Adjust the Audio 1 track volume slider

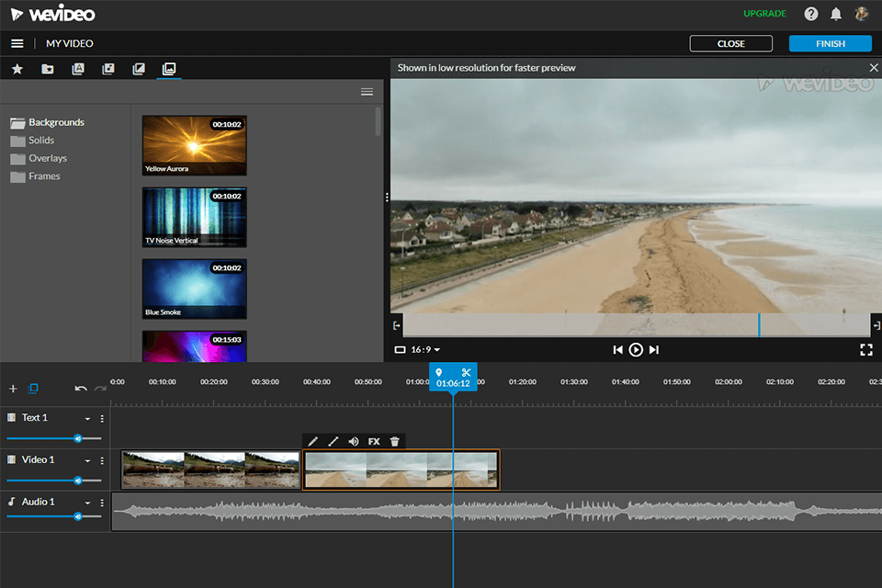point(54,516)
